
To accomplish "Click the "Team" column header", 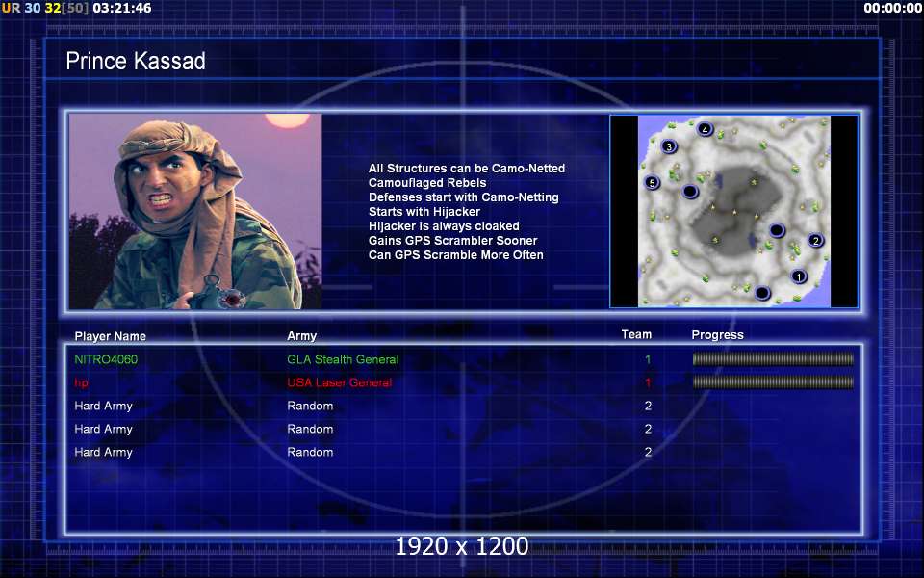I will coord(636,334).
